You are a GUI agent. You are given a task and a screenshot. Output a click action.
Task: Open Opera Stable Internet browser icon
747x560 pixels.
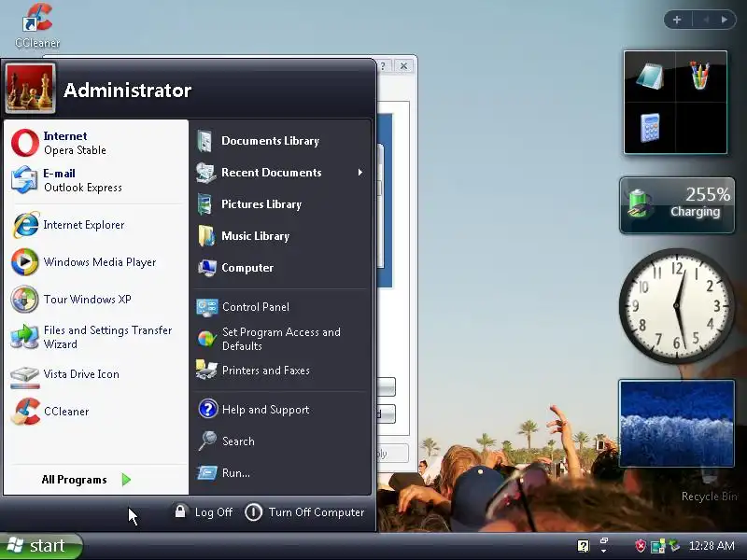pyautogui.click(x=25, y=143)
